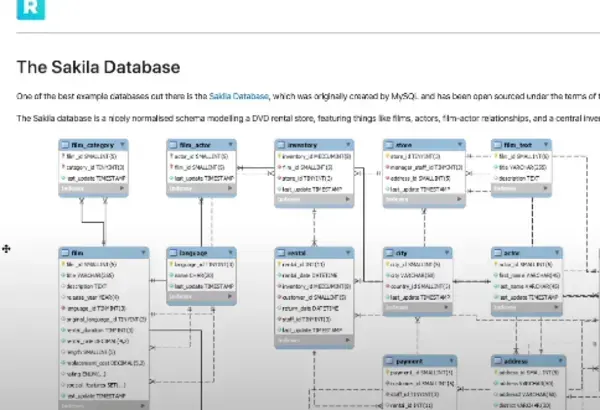Click the film_category table icon
600x410 pixels.
point(67,145)
